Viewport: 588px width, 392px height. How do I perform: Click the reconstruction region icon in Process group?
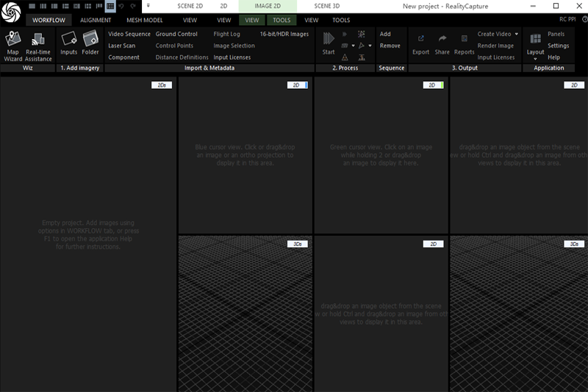click(345, 46)
